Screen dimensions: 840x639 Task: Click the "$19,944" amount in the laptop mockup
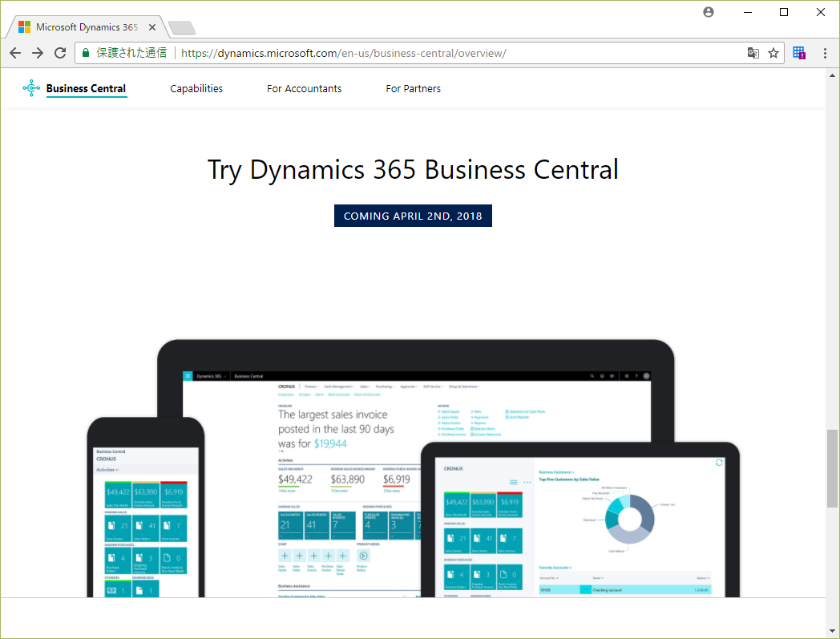330,443
